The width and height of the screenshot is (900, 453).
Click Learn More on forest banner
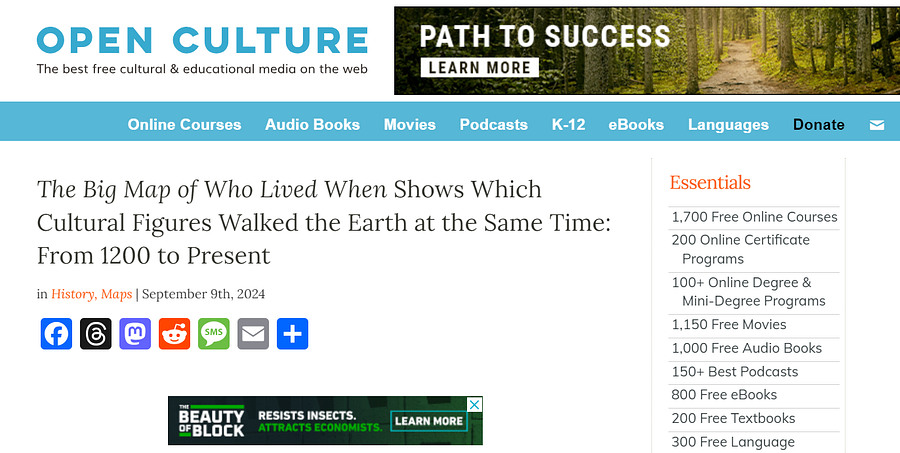(x=480, y=68)
